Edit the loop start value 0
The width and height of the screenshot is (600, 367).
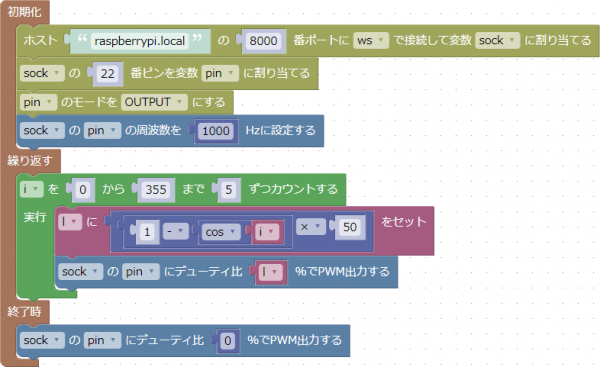[x=83, y=189]
